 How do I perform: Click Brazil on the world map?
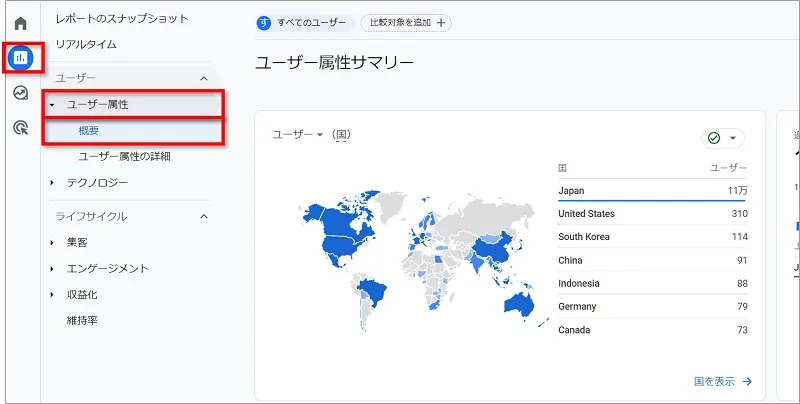[x=373, y=292]
